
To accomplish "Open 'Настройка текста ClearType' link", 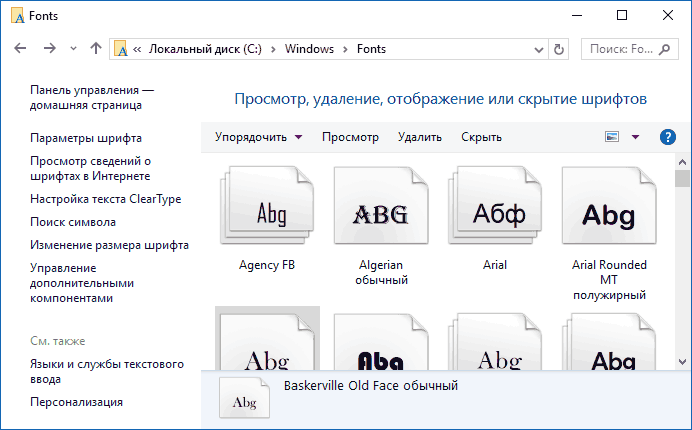I will click(105, 199).
